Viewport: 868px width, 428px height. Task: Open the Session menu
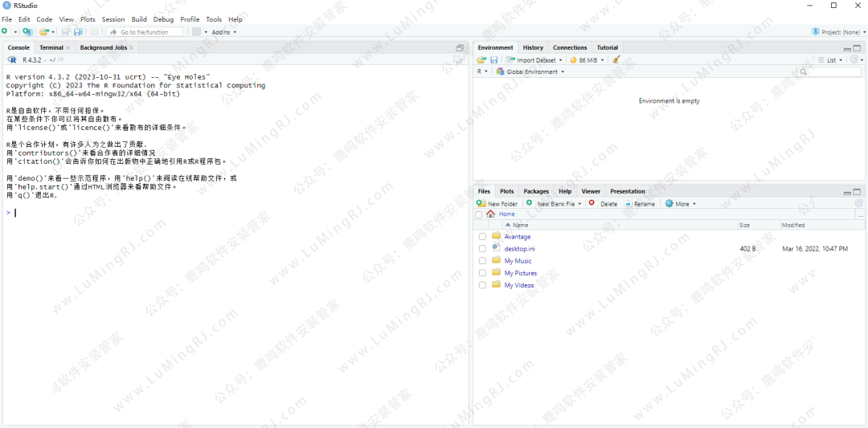(113, 19)
